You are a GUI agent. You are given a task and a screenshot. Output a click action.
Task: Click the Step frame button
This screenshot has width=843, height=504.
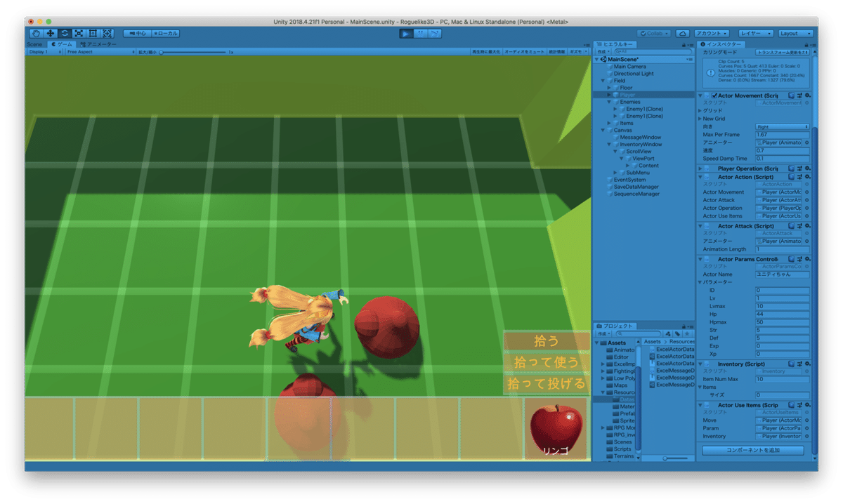coord(434,33)
